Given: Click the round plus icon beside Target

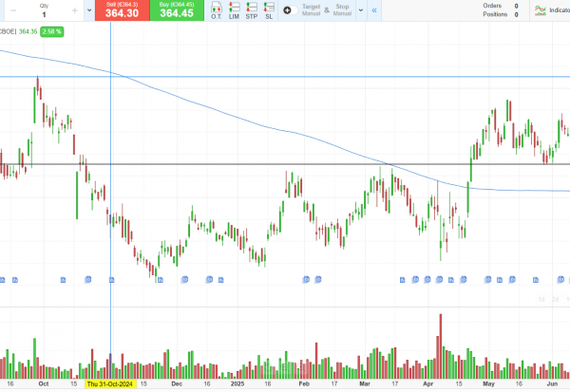Looking at the screenshot, I should [x=288, y=9].
